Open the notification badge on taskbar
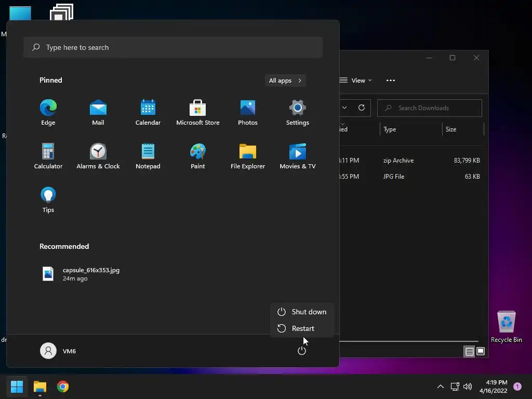The image size is (532, 399). [x=517, y=387]
